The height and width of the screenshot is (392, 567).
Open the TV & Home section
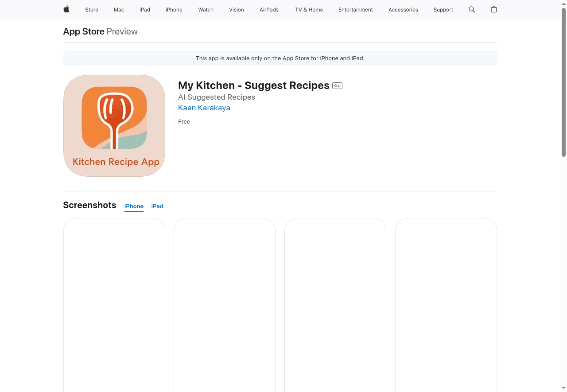point(309,9)
